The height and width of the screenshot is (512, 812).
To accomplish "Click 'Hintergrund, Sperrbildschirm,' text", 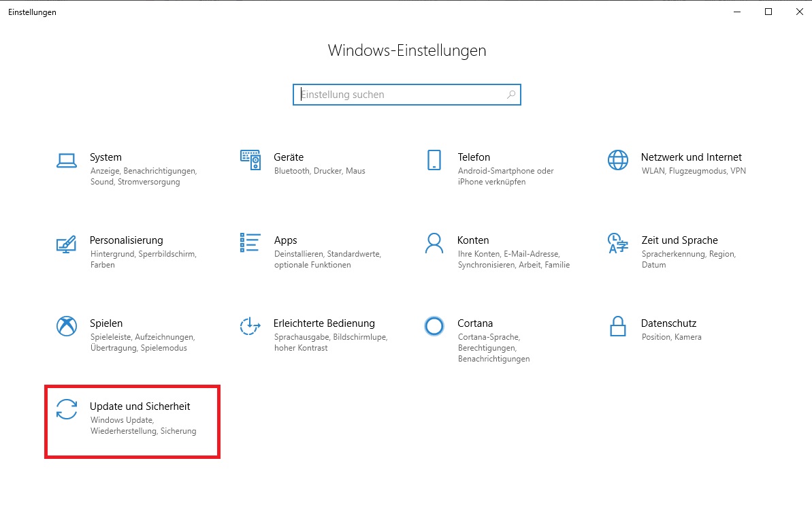I will tap(144, 254).
